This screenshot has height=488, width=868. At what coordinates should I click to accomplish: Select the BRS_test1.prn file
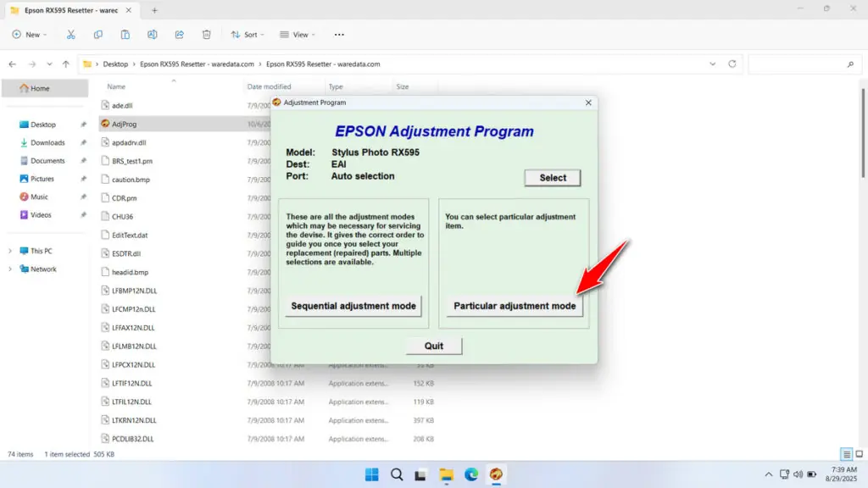(x=131, y=161)
